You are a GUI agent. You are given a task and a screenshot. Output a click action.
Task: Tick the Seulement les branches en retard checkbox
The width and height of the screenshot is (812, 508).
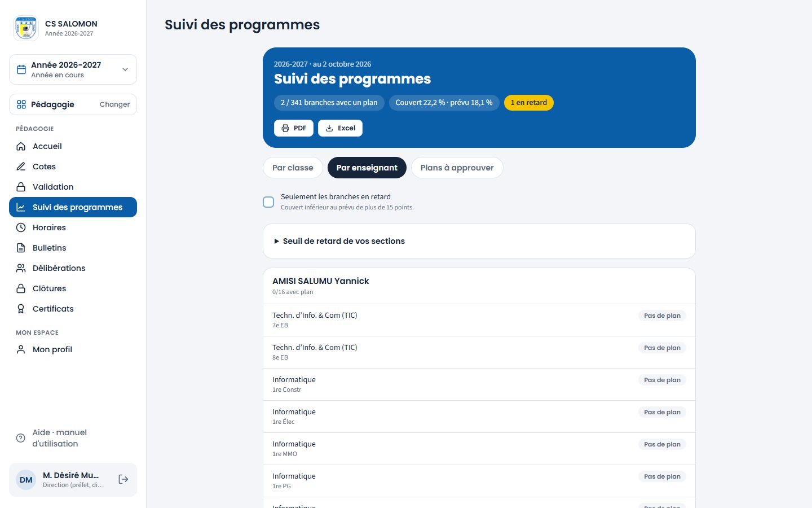pos(268,202)
